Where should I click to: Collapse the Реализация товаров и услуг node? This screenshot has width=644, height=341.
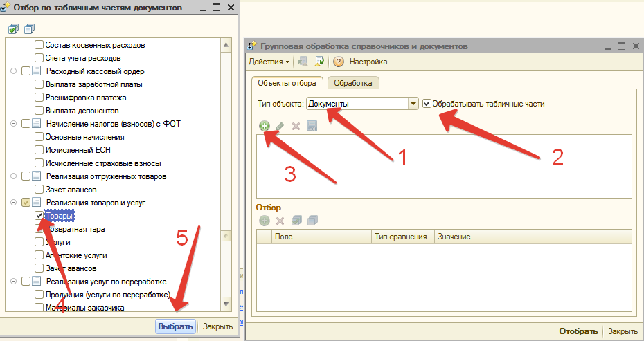pos(15,203)
